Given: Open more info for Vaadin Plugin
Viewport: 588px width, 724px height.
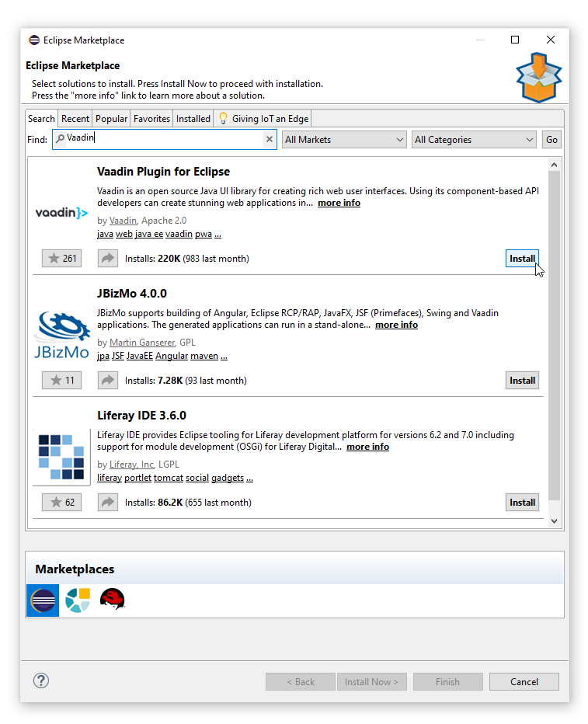Looking at the screenshot, I should tap(339, 203).
